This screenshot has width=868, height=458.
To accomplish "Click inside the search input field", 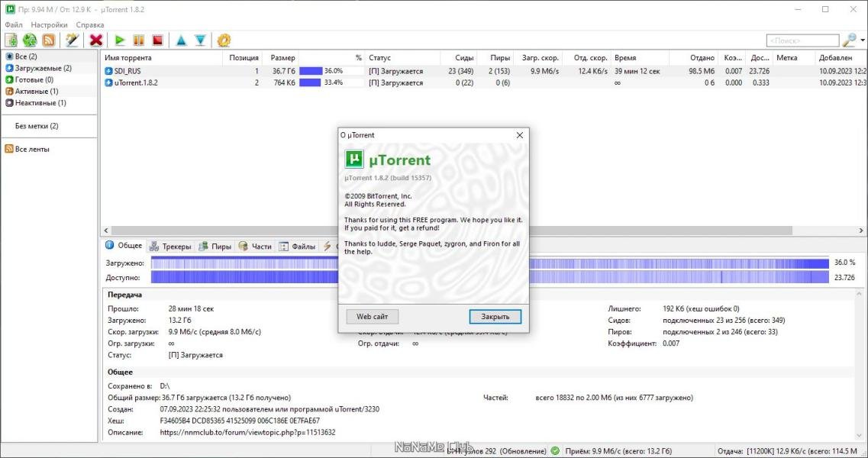I will pos(802,40).
